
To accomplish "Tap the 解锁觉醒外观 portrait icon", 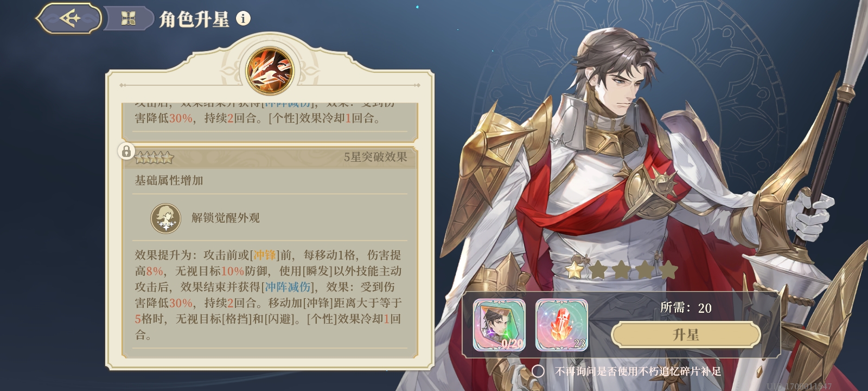I will pos(165,218).
